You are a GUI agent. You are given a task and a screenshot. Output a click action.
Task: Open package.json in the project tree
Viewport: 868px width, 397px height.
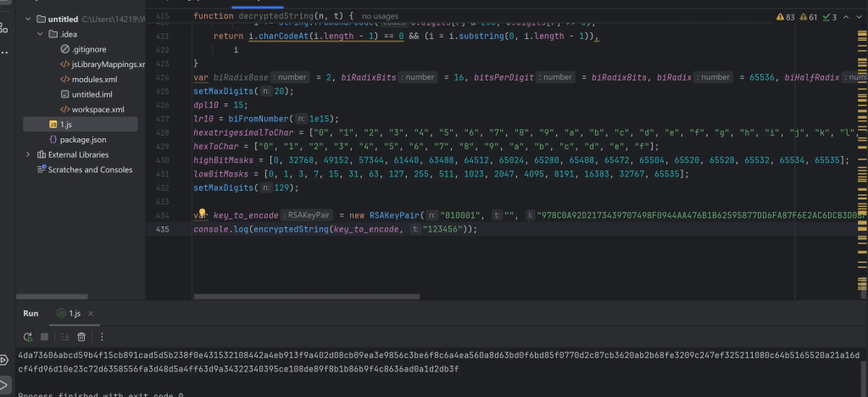tap(82, 139)
